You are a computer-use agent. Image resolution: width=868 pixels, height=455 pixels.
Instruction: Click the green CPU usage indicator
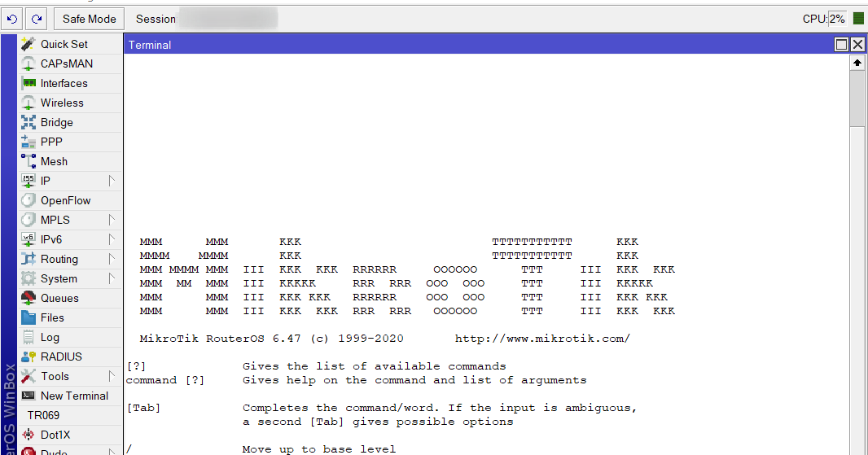pyautogui.click(x=858, y=19)
